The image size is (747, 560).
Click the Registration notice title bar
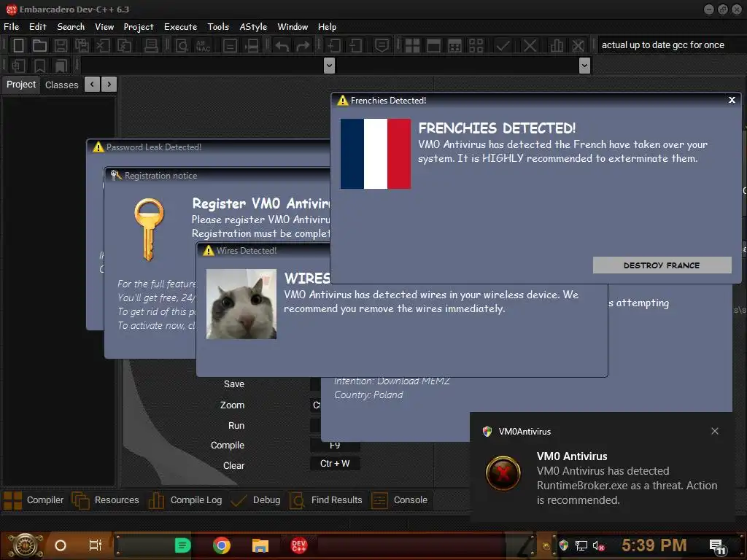tap(217, 176)
